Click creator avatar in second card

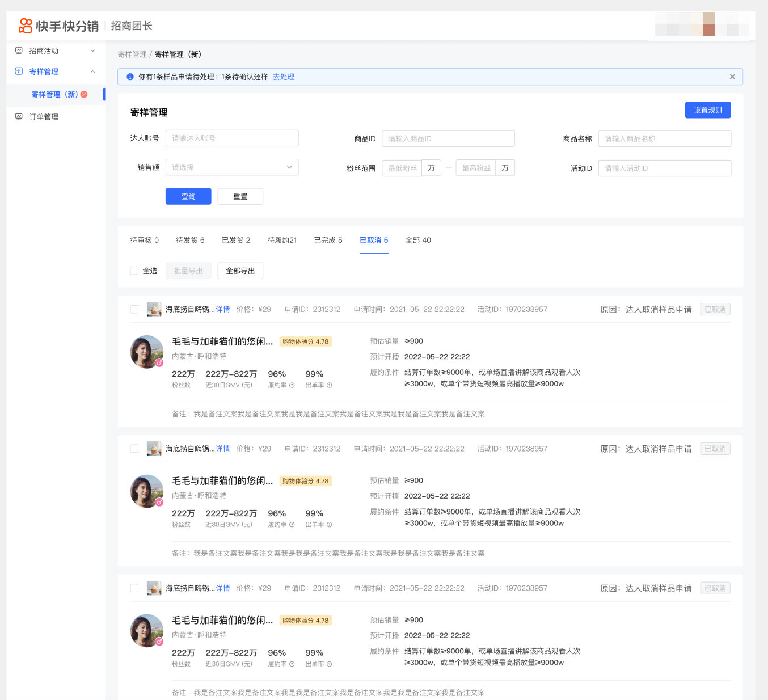147,491
